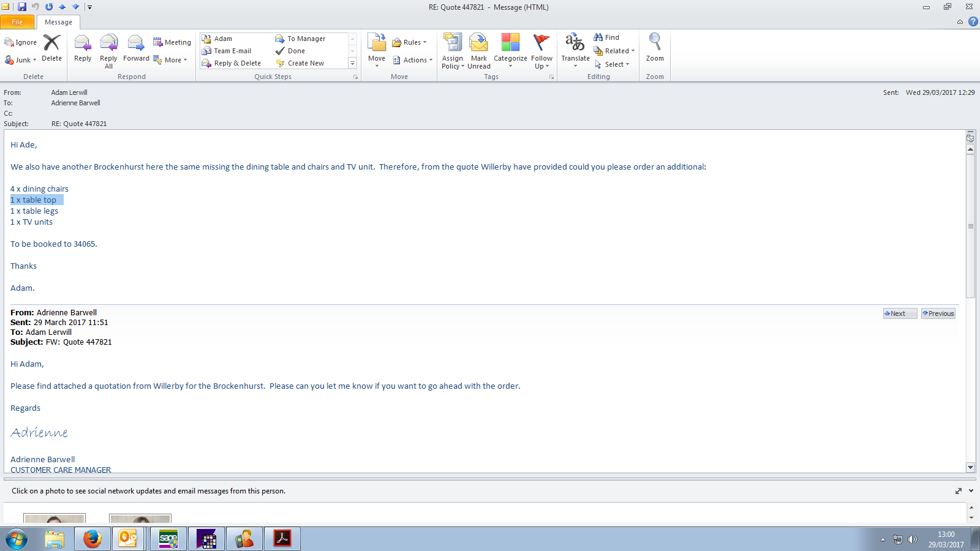The height and width of the screenshot is (551, 980).
Task: Click the Previous button in message
Action: (938, 313)
